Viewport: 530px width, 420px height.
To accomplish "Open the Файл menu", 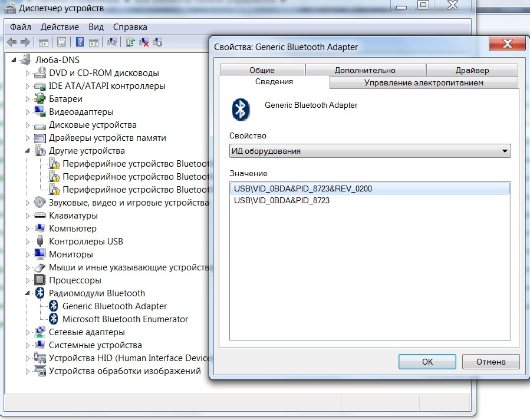I will (21, 27).
